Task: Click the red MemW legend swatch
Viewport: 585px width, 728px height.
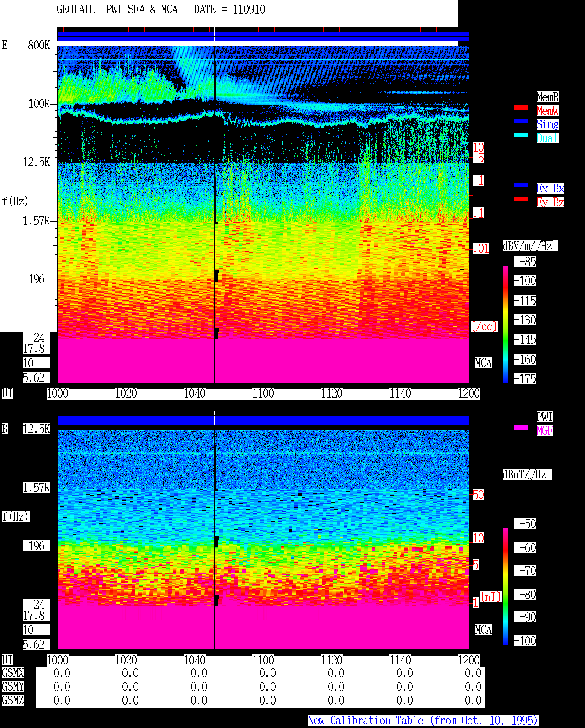Action: [521, 107]
